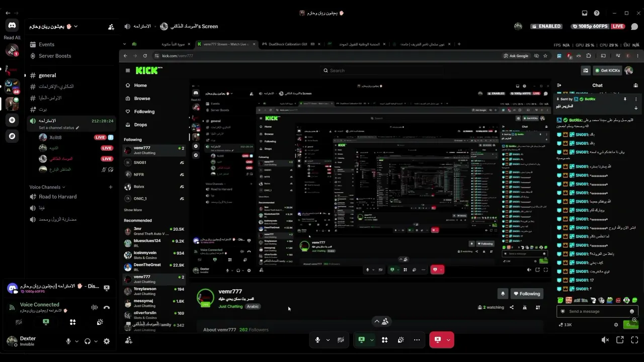Viewport: 644px width, 362px height.
Task: Toggle camera in the Voice Connected panel
Action: point(19,322)
